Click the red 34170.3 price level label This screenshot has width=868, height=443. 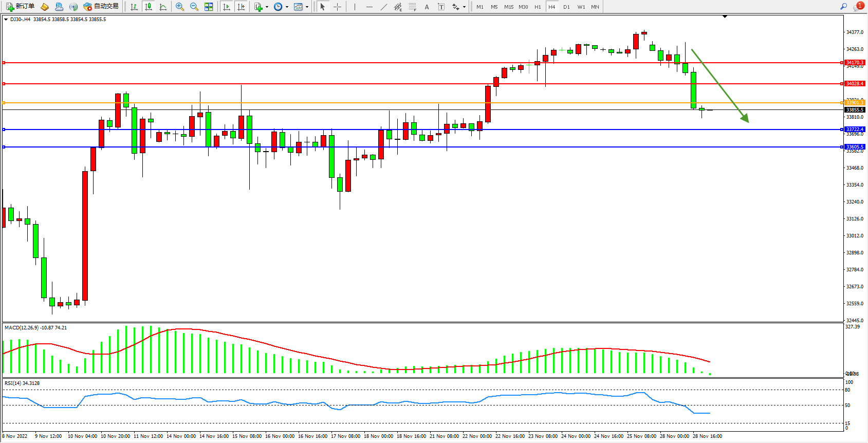pos(855,63)
